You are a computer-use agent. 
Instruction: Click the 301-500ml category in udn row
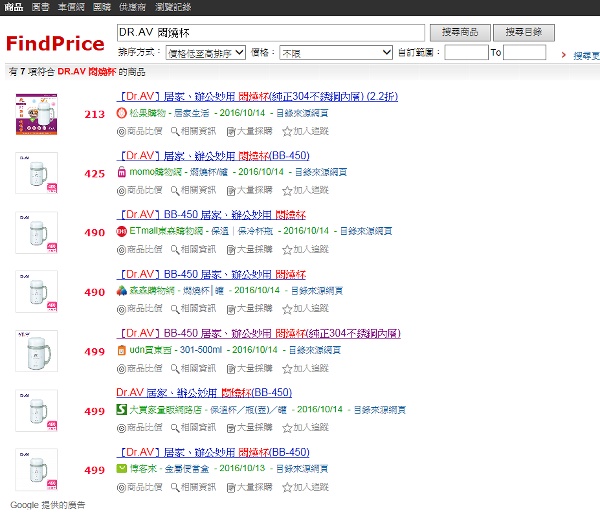(x=201, y=350)
